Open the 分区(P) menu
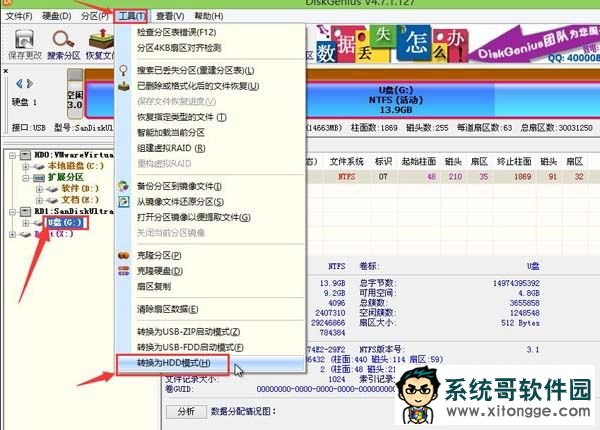 coord(95,16)
